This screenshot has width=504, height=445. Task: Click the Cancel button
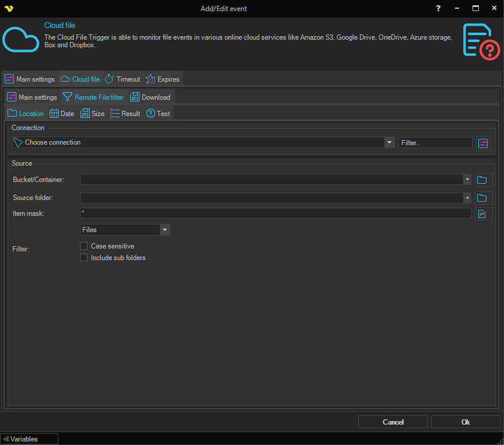pos(393,422)
